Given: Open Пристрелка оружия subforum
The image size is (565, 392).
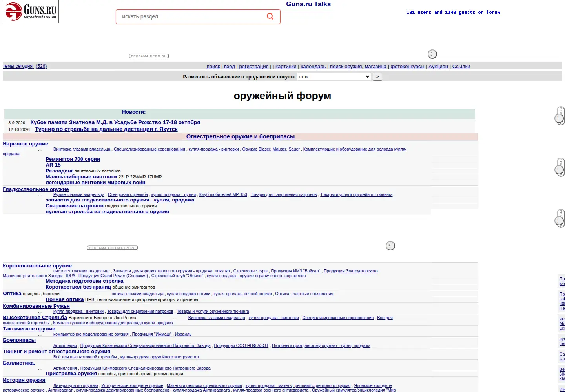Looking at the screenshot, I should (x=71, y=374).
